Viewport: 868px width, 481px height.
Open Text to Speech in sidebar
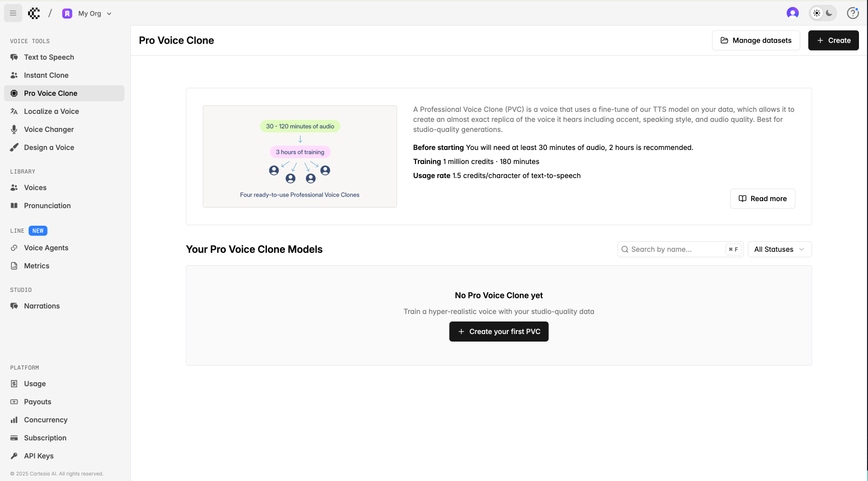pos(49,57)
